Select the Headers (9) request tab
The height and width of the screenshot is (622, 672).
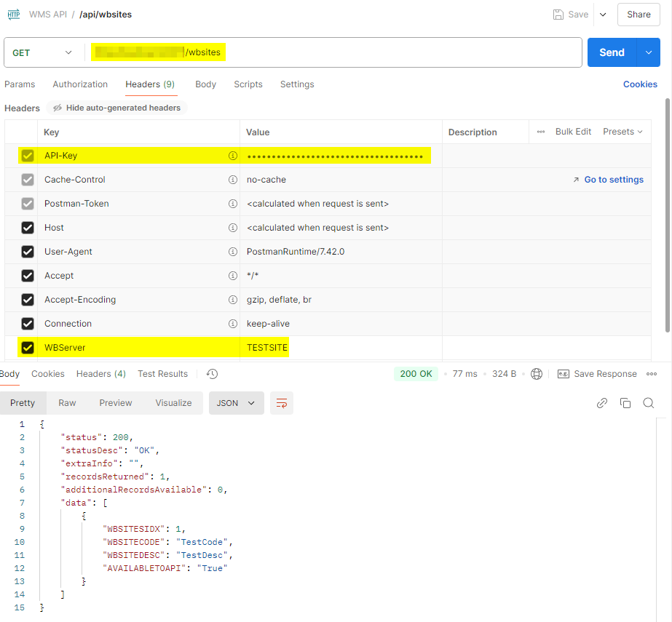tap(150, 84)
